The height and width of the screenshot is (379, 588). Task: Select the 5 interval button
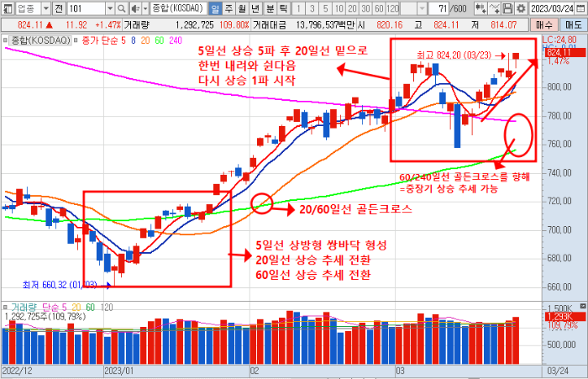tap(326, 8)
